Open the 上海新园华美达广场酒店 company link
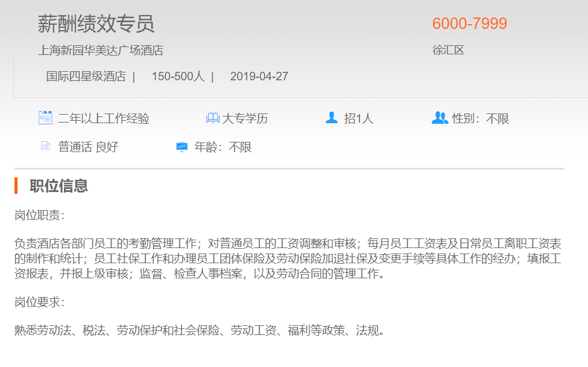This screenshot has height=367, width=588. point(101,50)
